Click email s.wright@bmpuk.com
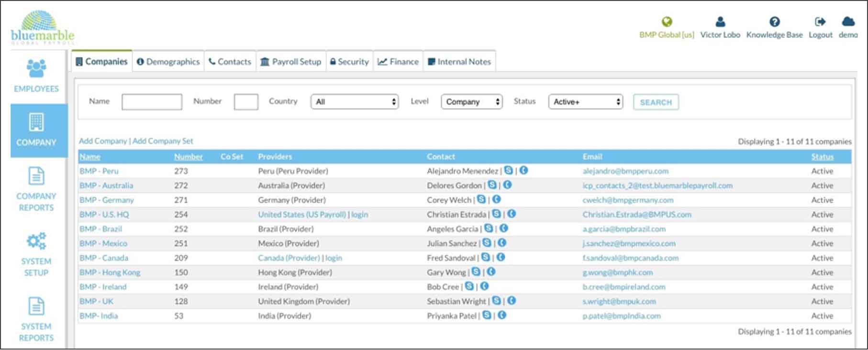The height and width of the screenshot is (350, 868). 619,302
